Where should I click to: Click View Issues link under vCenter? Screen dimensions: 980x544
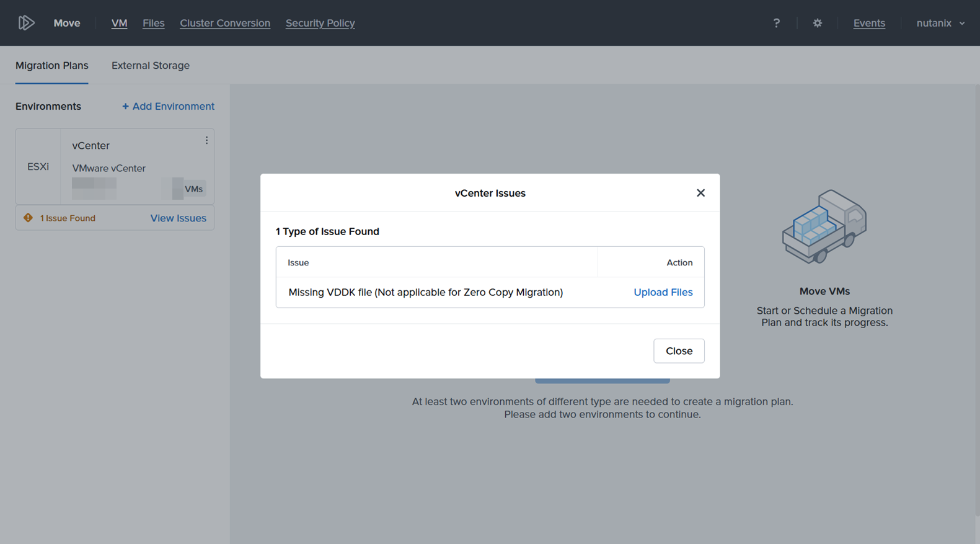179,218
